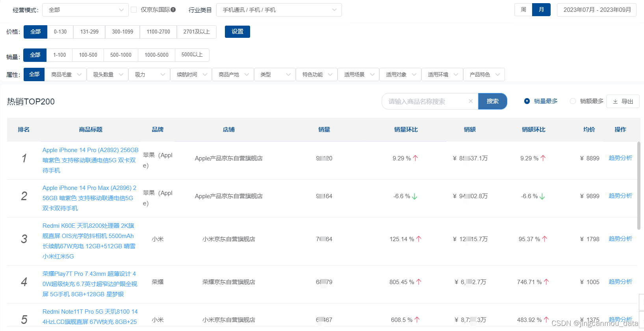644x331 pixels.
Task: Click up arrow beside 805.45 %
Action: [419, 282]
